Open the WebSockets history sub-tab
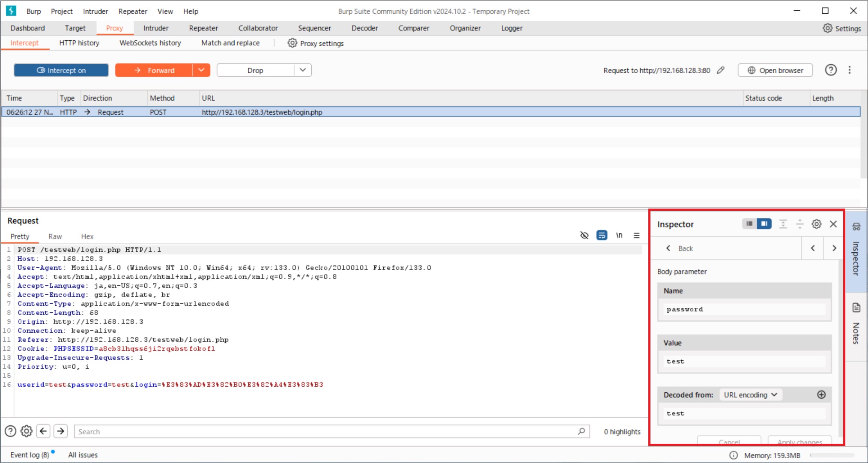This screenshot has height=463, width=868. (x=150, y=43)
